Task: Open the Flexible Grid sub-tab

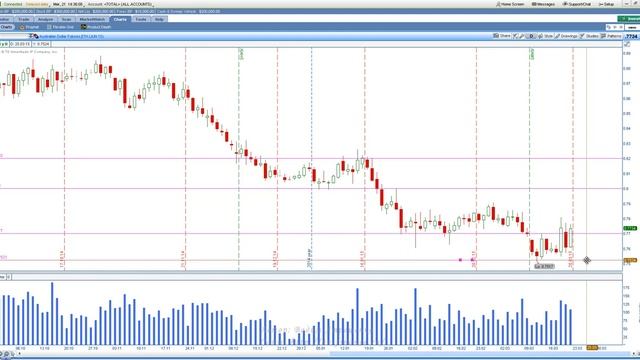Action: pyautogui.click(x=61, y=27)
